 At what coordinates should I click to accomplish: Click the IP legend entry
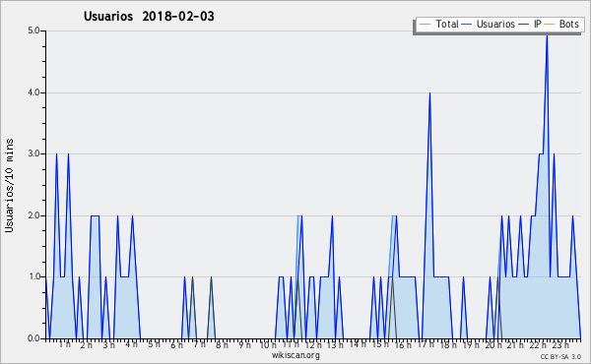530,24
